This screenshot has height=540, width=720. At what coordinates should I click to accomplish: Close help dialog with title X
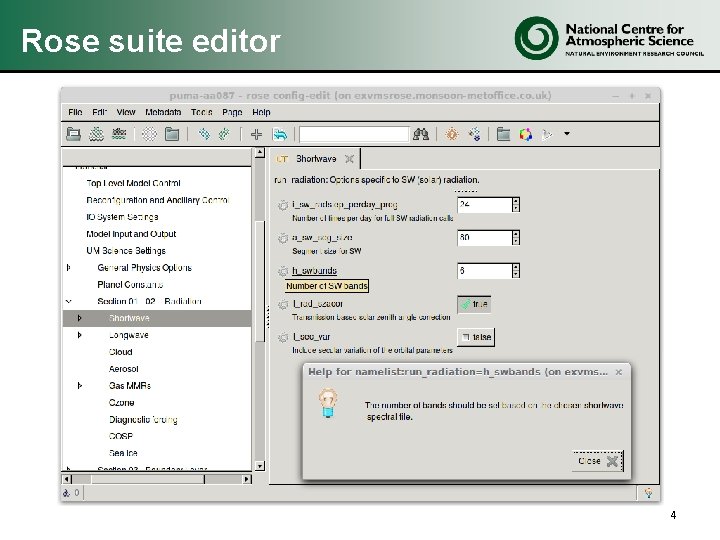click(x=619, y=372)
